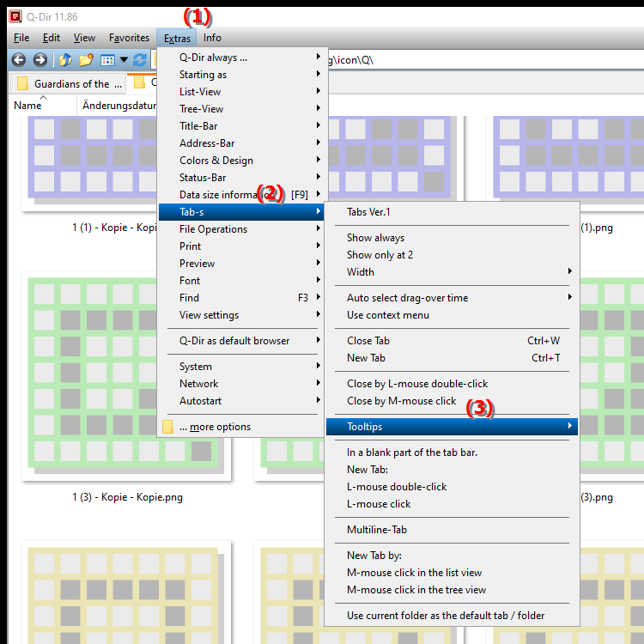Toggle the 'Tabs Ver.1' option
Screen dimensions: 644x644
click(x=452, y=212)
